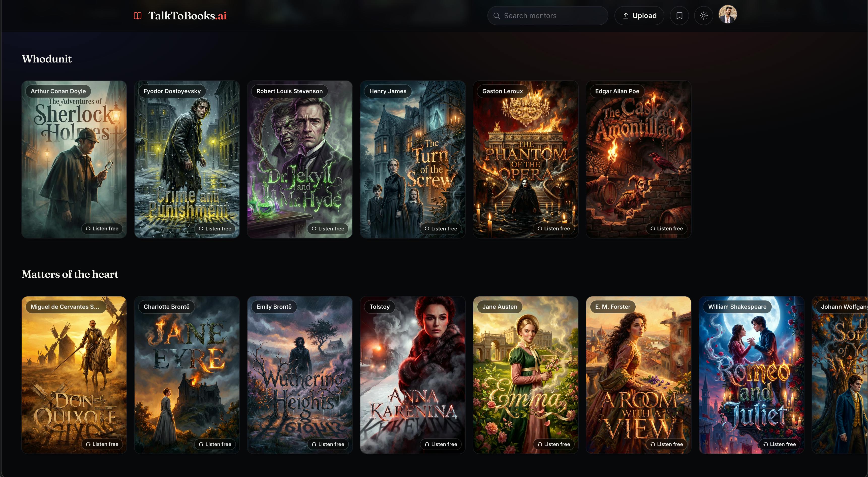Select the Charlotte Brontë author tag
The width and height of the screenshot is (868, 477).
166,307
